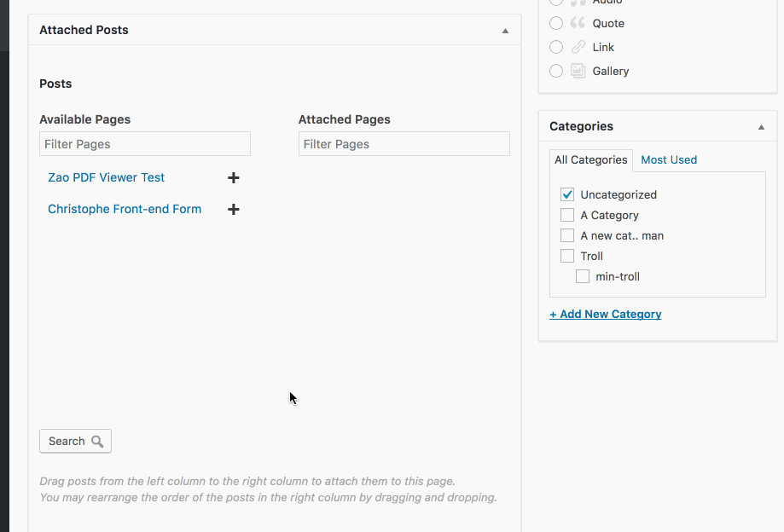Tick the min-troll subcategory checkbox
Image resolution: width=784 pixels, height=532 pixels.
(x=583, y=276)
